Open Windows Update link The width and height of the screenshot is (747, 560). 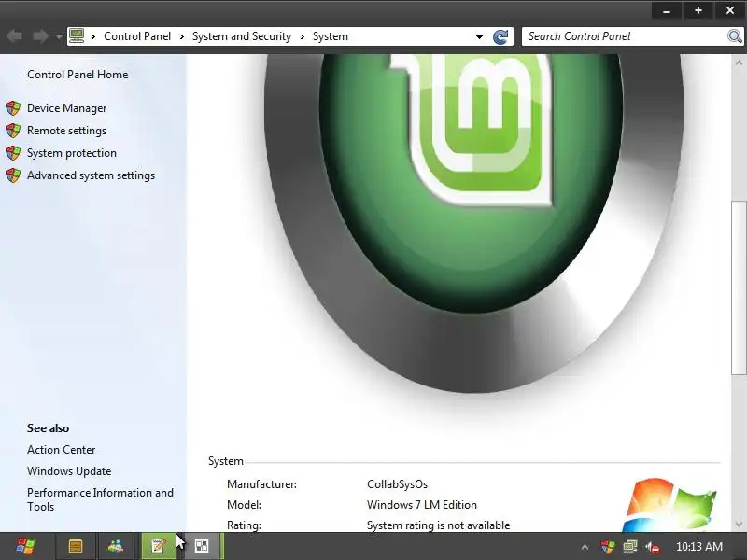(x=69, y=471)
